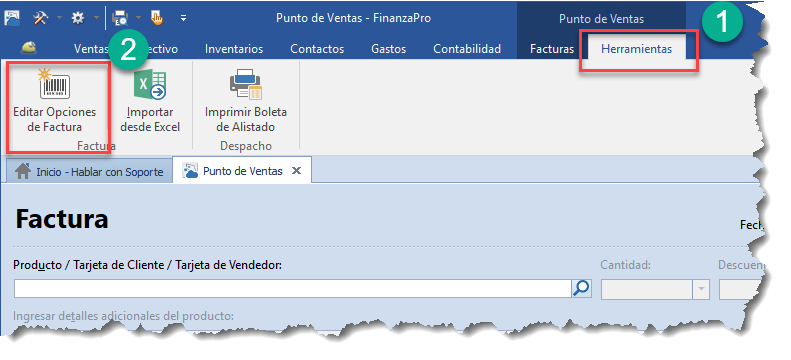
Task: Open Customize Quick Access Toolbar arrow
Action: tap(184, 18)
